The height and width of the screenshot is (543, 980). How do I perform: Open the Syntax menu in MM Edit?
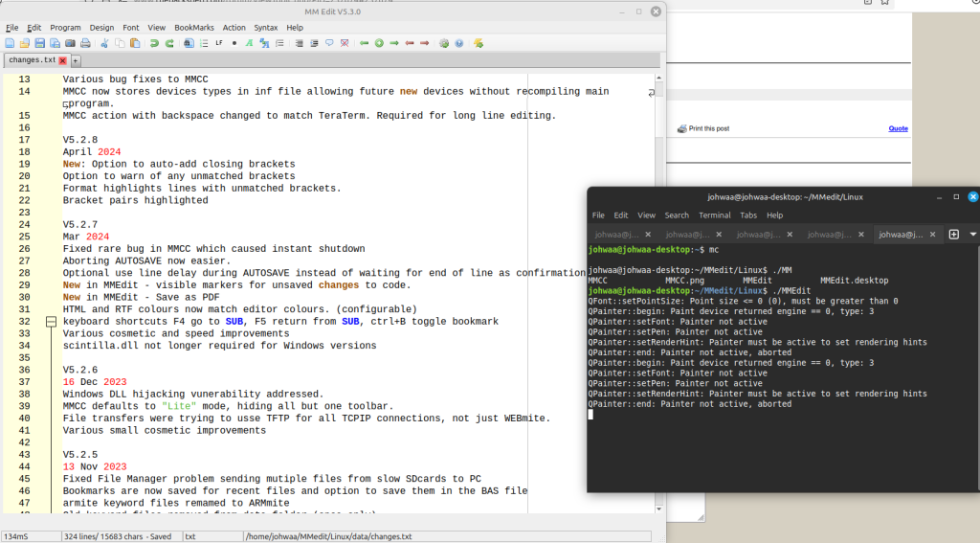266,28
